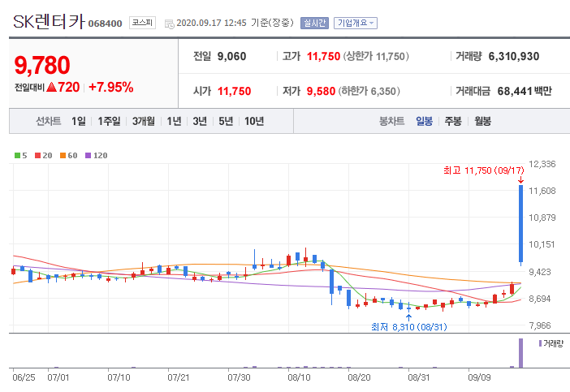
Task: Click the 09/09 date axis label
Action: [x=479, y=377]
